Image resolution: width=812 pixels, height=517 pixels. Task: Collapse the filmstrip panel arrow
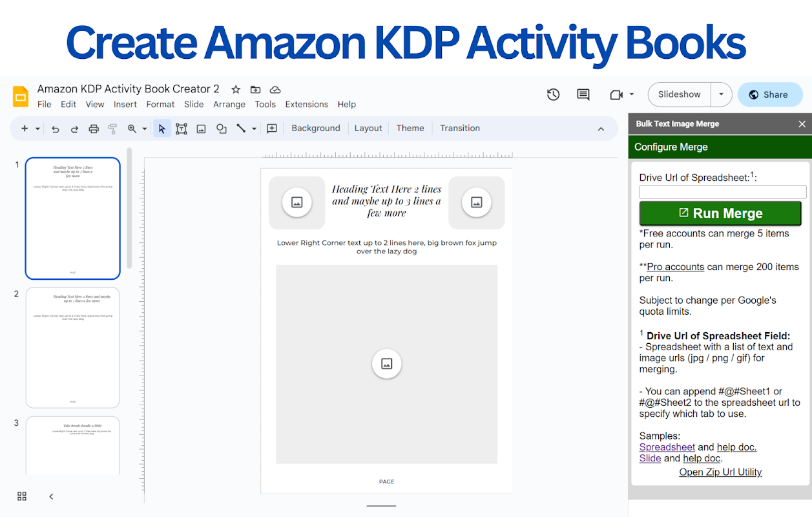[51, 496]
